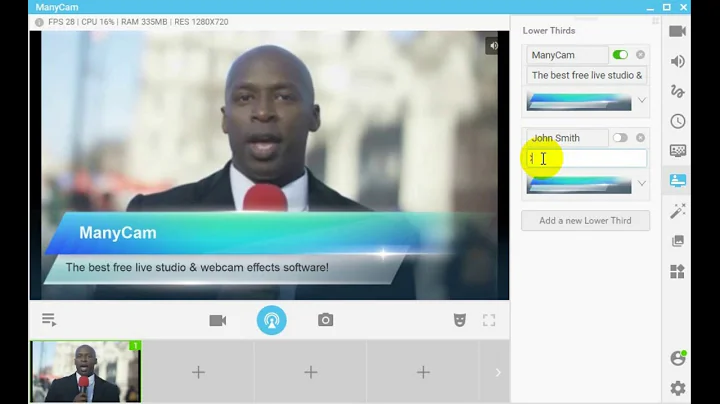Image resolution: width=720 pixels, height=404 pixels.
Task: Remove the John Smith lower third entry
Action: (640, 138)
